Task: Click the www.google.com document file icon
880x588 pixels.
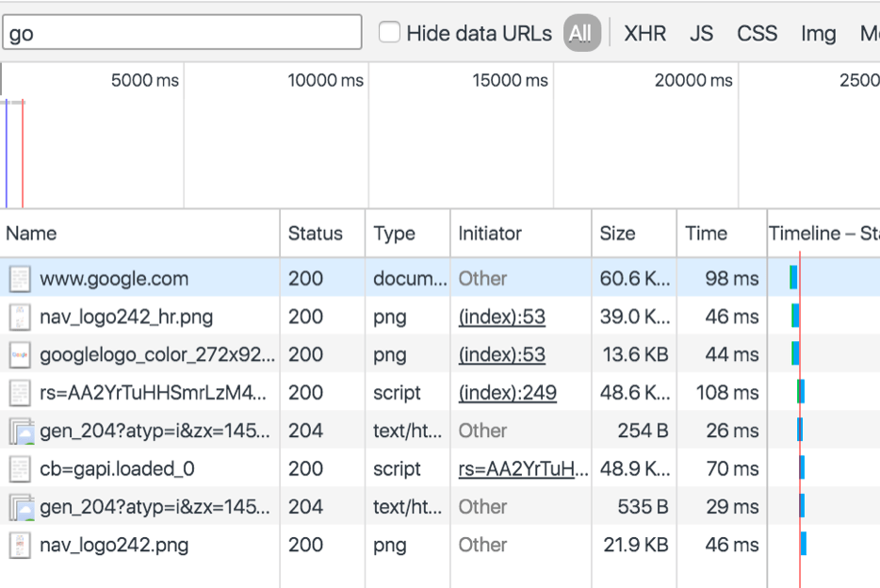Action: click(x=20, y=279)
